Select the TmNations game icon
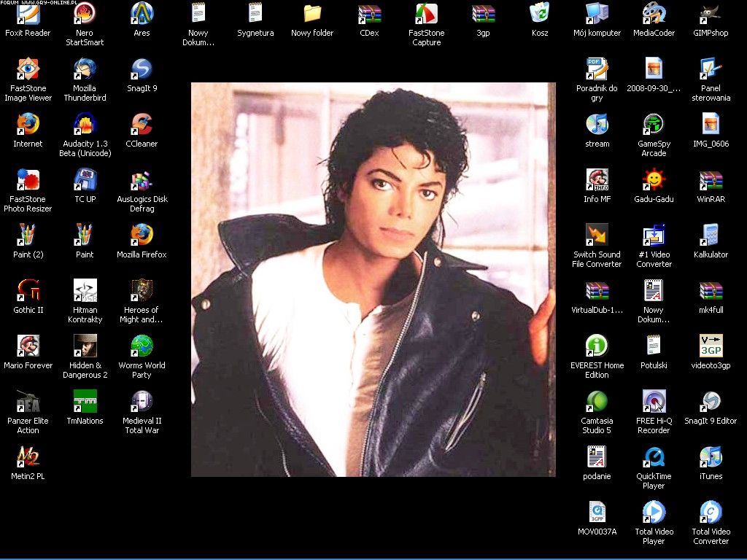The height and width of the screenshot is (560, 747). 85,402
